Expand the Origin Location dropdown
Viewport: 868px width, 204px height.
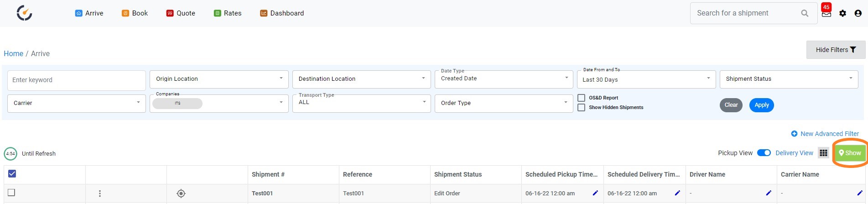pyautogui.click(x=219, y=79)
